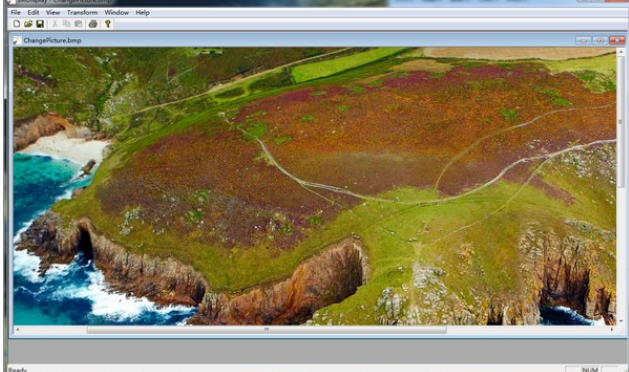This screenshot has width=629, height=372.
Task: Maximize the ChangePicture.bmp child window
Action: tap(600, 40)
